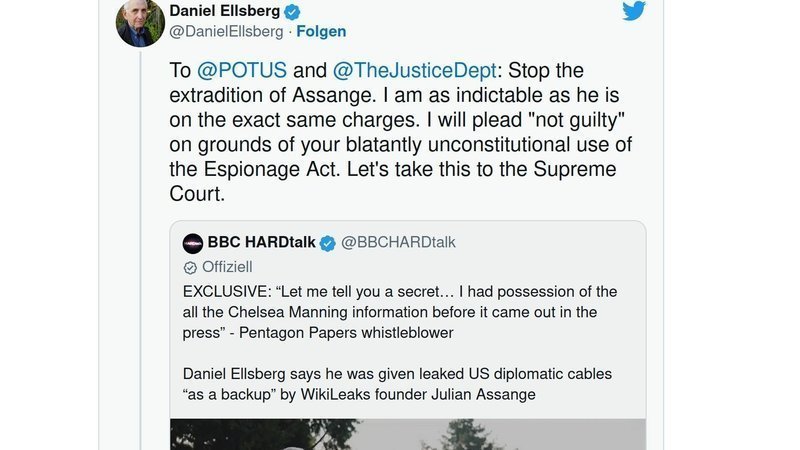Click the Offiziell checkmark icon
This screenshot has width=800, height=450.
[190, 267]
